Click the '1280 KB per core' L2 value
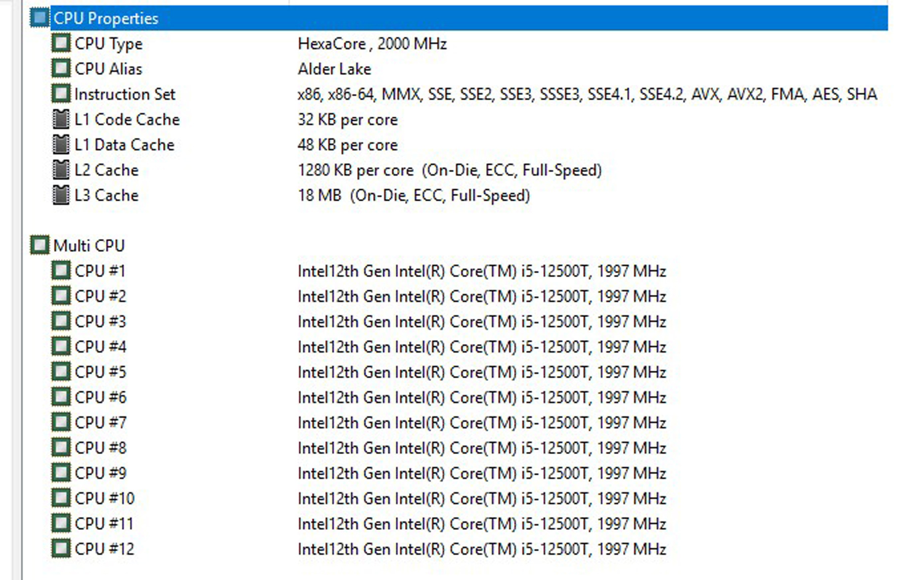Viewport: 924px width, 580px height. 450,170
